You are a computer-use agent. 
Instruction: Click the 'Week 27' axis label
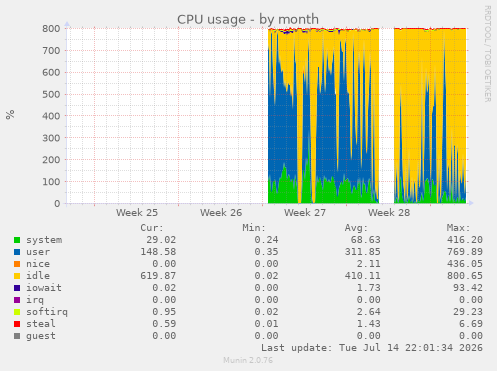pos(305,213)
